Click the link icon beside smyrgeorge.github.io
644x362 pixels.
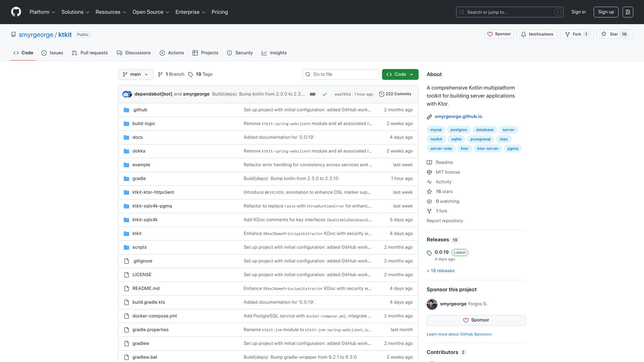coord(429,117)
